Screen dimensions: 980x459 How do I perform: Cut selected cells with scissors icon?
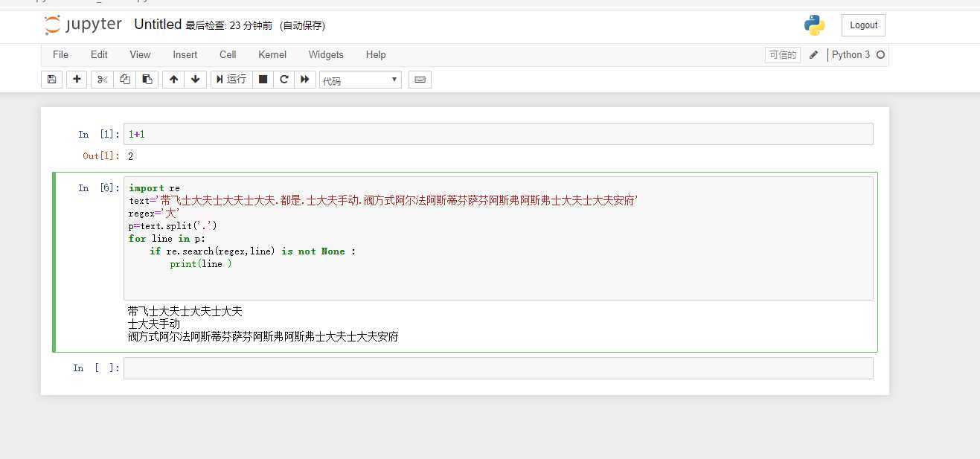click(x=103, y=80)
